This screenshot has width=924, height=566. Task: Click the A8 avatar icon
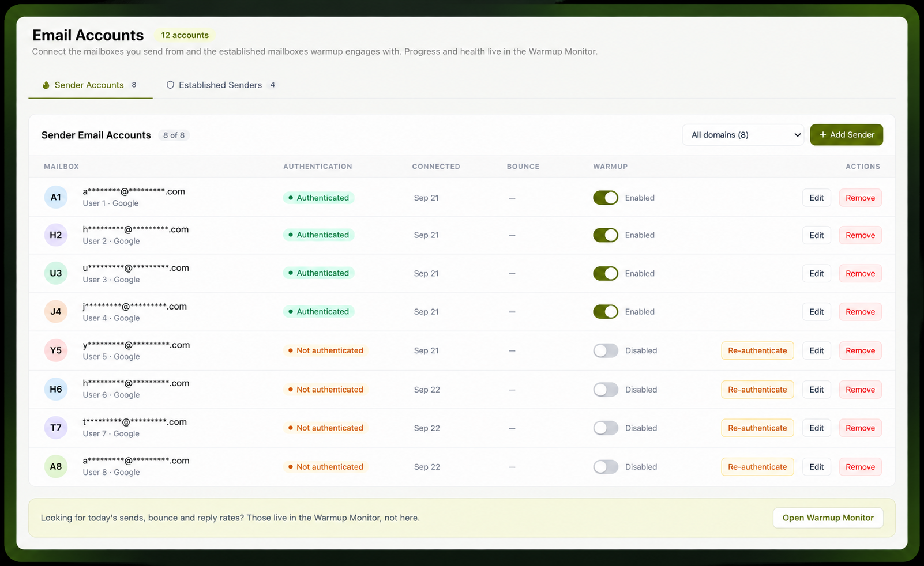[x=56, y=466]
